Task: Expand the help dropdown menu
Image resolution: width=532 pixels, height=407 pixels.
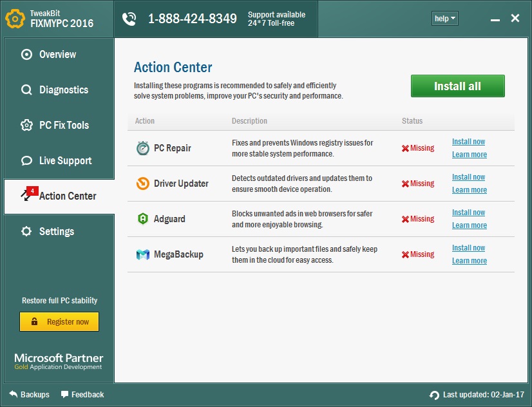Action: pyautogui.click(x=445, y=19)
